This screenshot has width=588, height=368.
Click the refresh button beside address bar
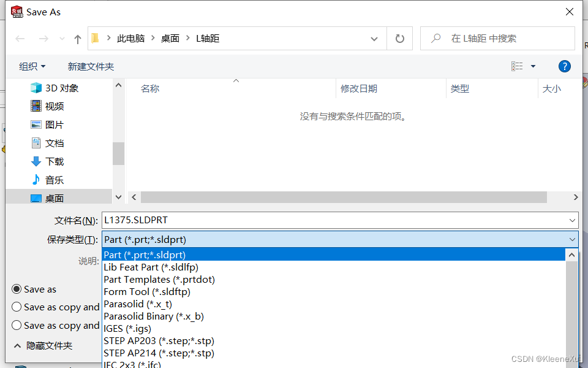400,39
